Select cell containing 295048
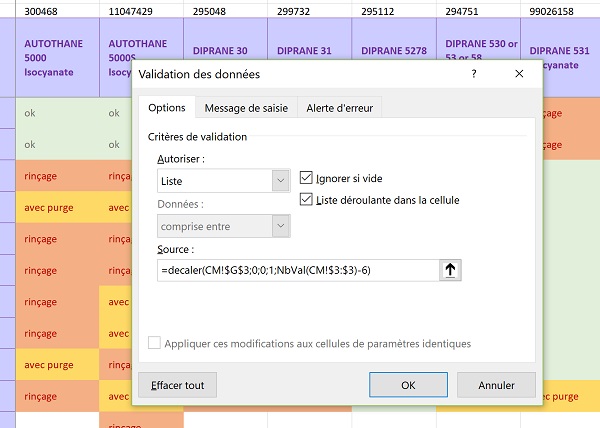This screenshot has height=428, width=600. 225,11
